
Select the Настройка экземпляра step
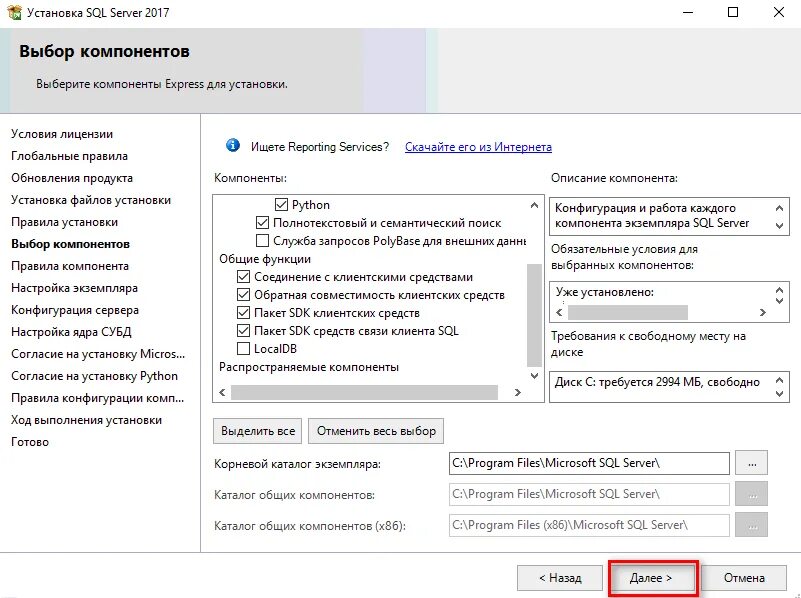pyautogui.click(x=75, y=288)
